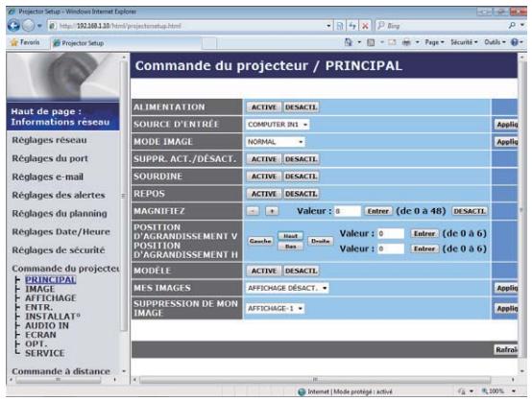Click the Bing search box
Image resolution: width=532 pixels, height=401 pixels.
coord(441,26)
